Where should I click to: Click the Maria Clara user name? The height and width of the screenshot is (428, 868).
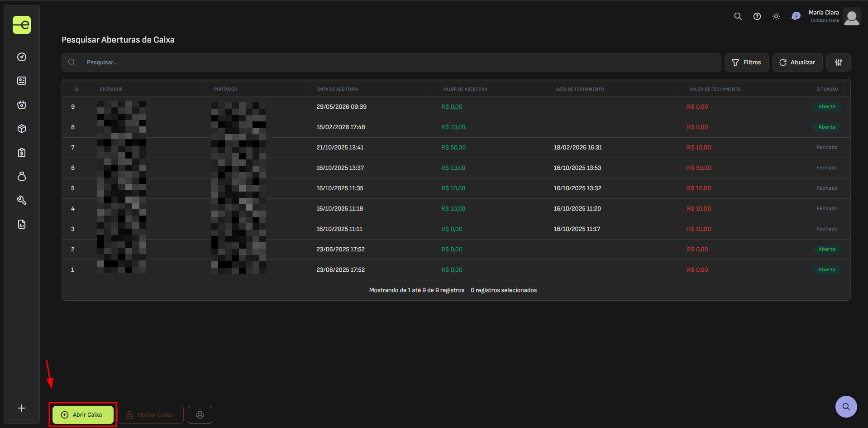pyautogui.click(x=824, y=13)
